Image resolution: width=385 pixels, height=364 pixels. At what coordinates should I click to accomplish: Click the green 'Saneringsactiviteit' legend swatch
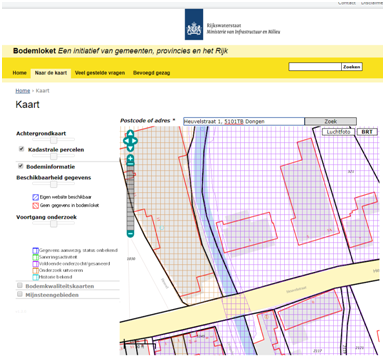point(35,257)
